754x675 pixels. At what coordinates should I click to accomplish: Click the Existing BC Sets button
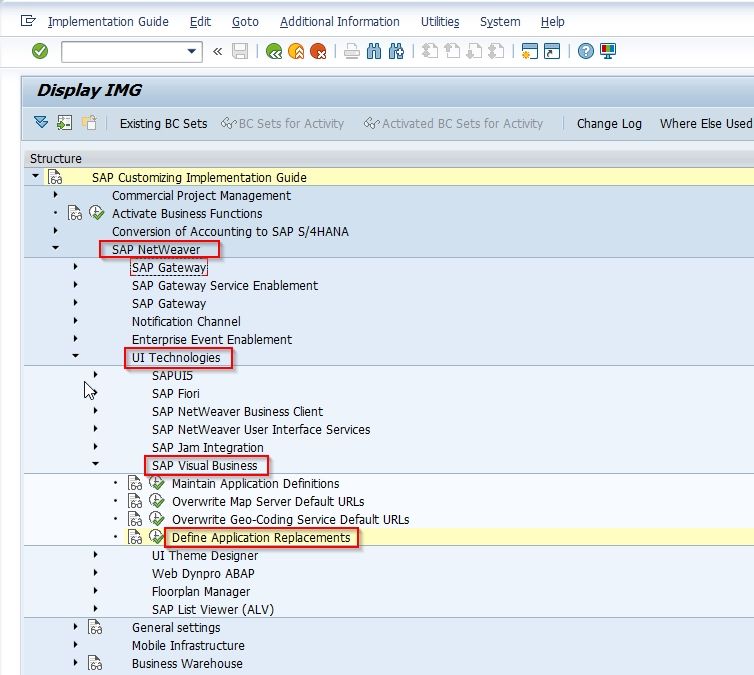[163, 124]
